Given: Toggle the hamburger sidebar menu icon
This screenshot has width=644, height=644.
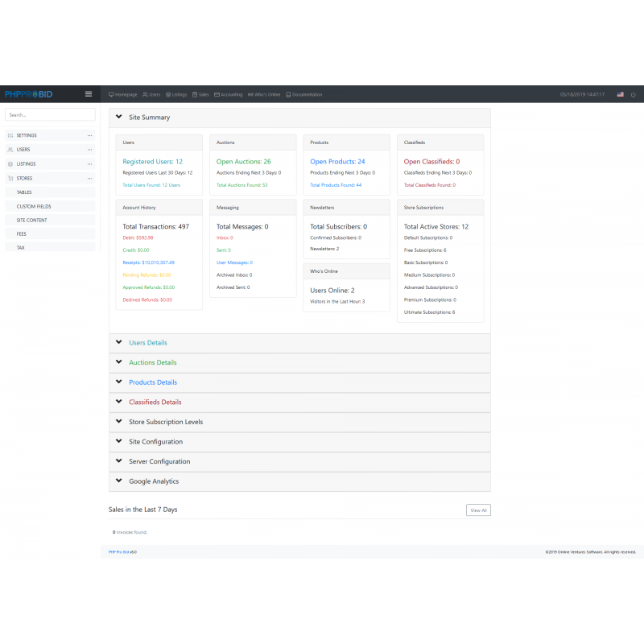Looking at the screenshot, I should point(89,94).
